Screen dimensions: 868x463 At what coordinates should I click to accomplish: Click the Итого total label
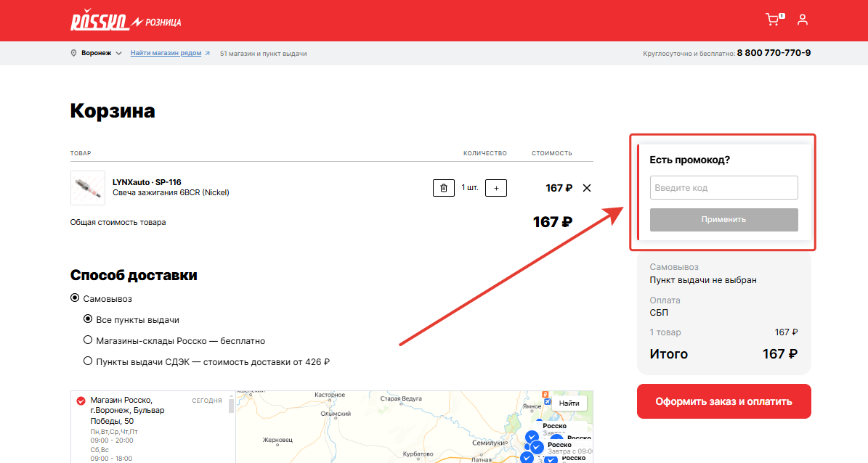(669, 354)
